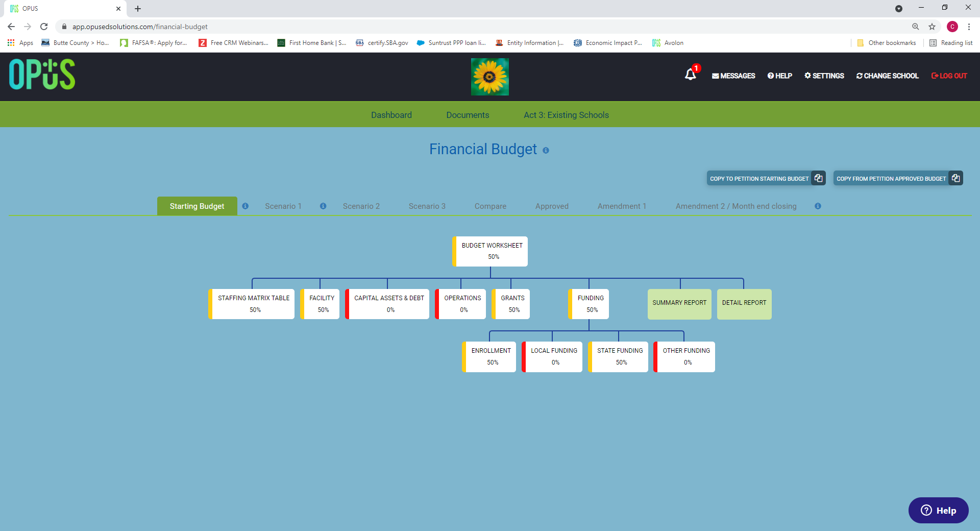Open the Compare tab

pos(490,206)
